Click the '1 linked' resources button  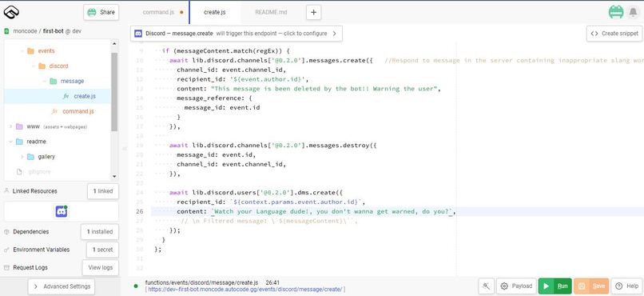[103, 191]
